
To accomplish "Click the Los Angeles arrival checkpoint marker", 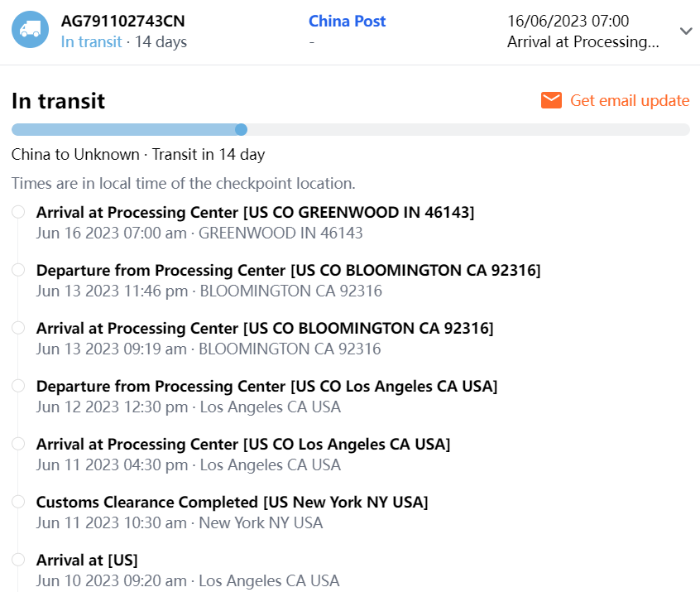I will (x=18, y=445).
